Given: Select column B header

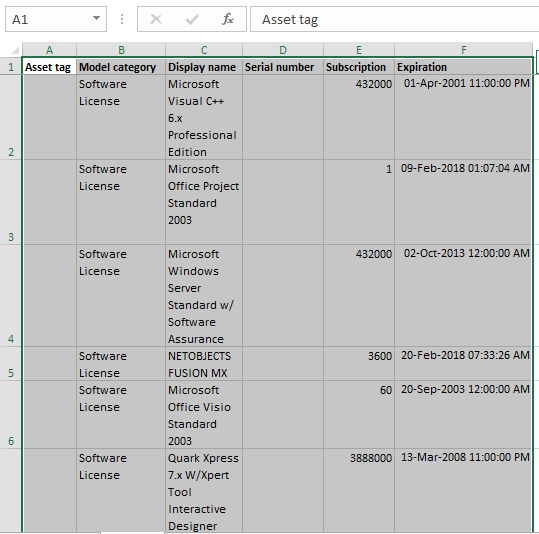Looking at the screenshot, I should [x=121, y=50].
